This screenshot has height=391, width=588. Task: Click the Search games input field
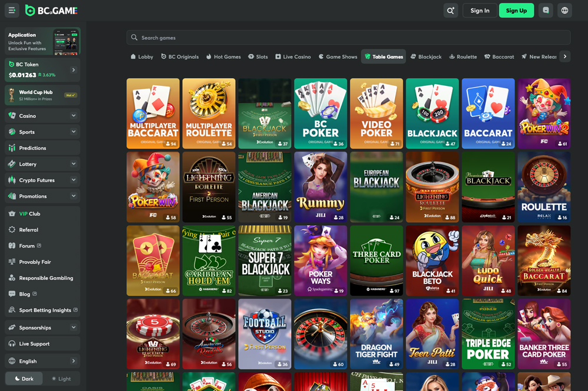[348, 38]
